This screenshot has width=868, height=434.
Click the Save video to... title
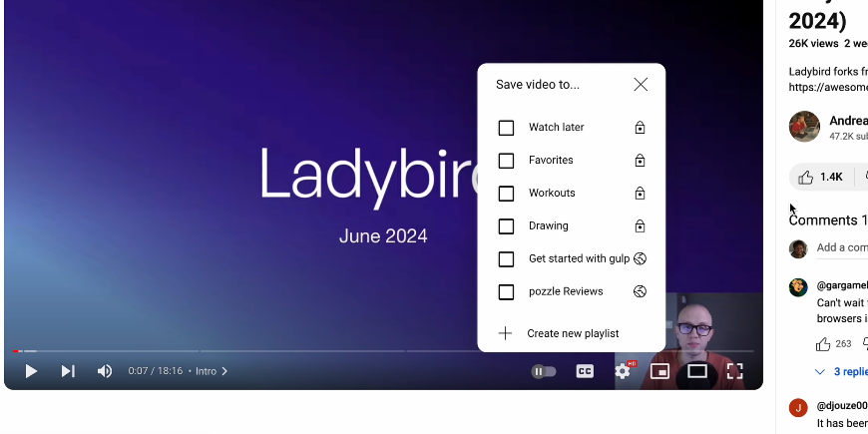point(538,85)
